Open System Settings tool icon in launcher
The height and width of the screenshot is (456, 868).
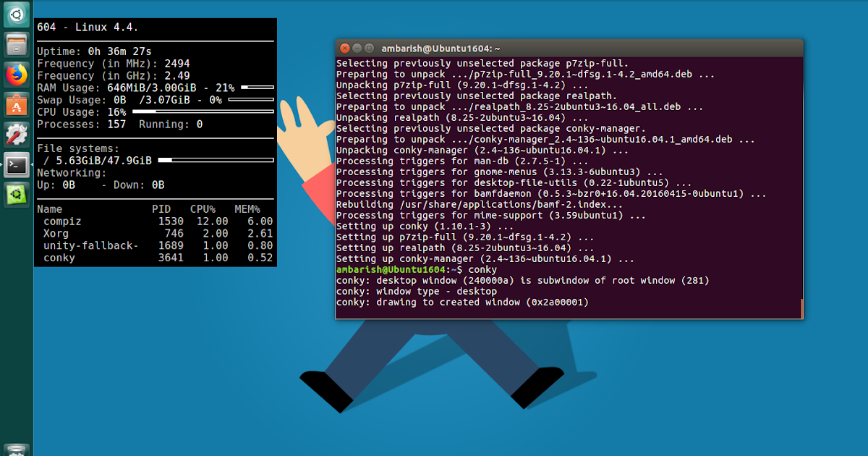tap(15, 135)
